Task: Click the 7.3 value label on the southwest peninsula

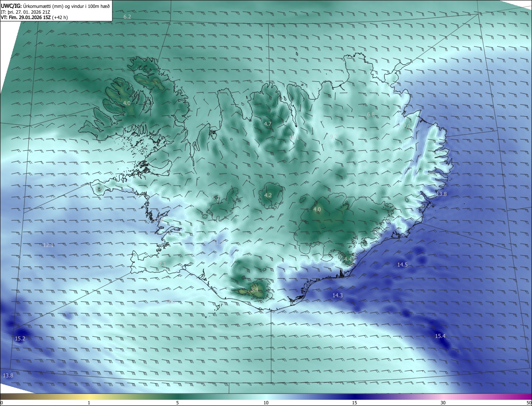Action: coord(163,264)
